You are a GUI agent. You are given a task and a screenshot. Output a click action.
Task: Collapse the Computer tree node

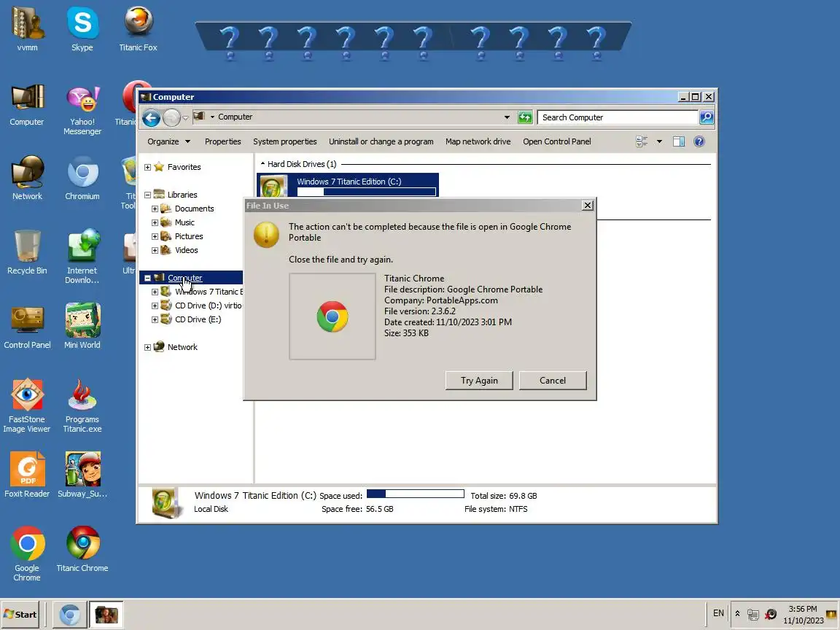point(147,278)
